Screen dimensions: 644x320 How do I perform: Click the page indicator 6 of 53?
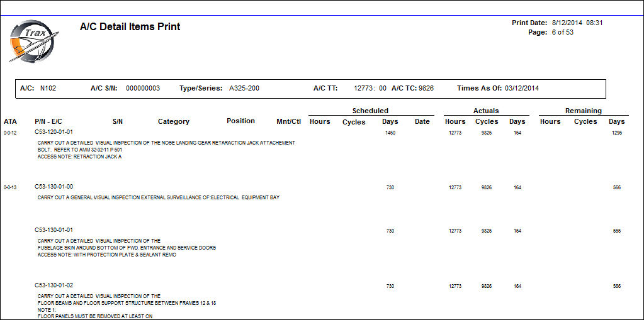(563, 33)
